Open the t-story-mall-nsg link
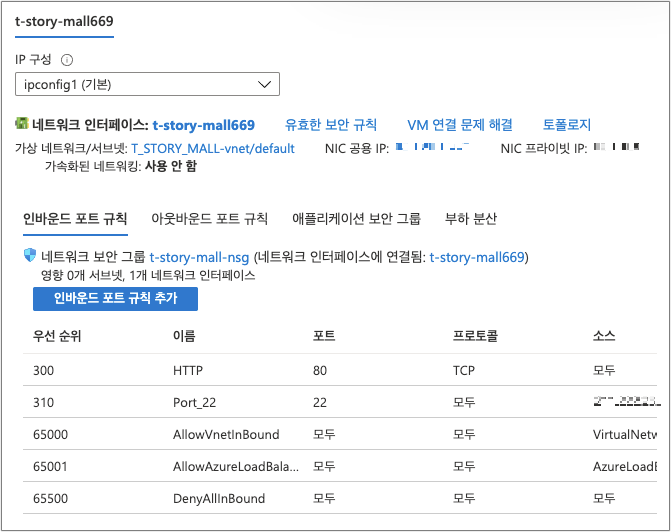 [199, 257]
